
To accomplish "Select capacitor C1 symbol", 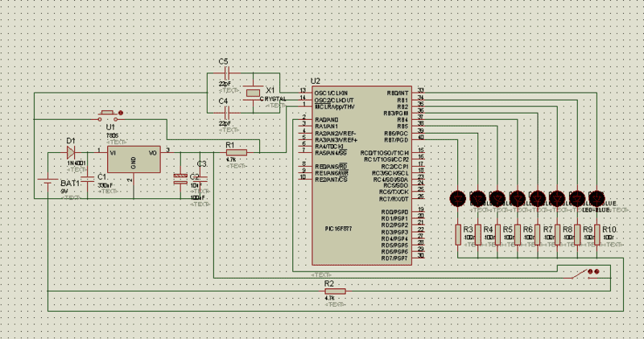I will pyautogui.click(x=88, y=180).
